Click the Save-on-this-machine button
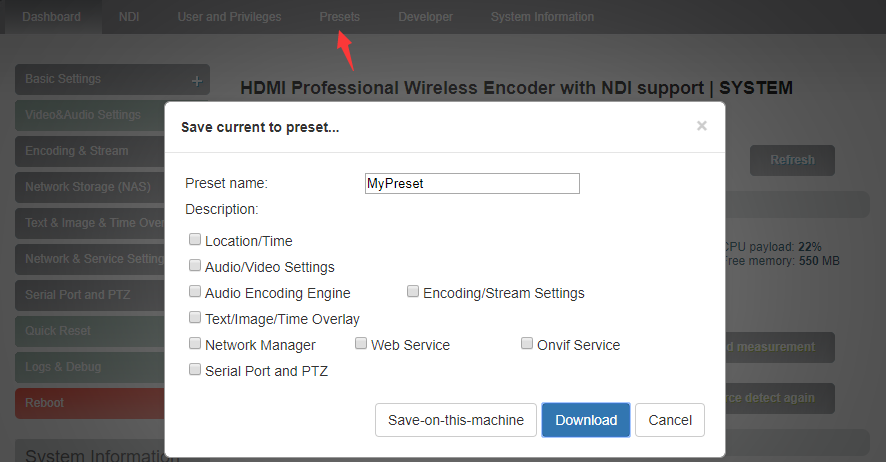 455,420
